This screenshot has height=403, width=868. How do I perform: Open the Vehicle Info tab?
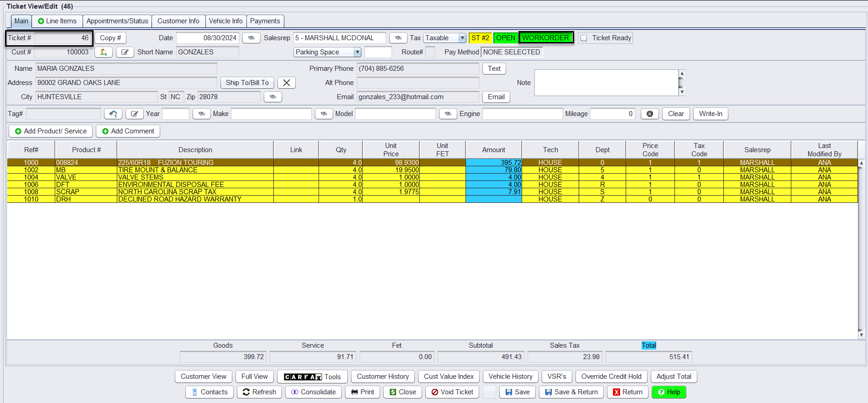225,21
